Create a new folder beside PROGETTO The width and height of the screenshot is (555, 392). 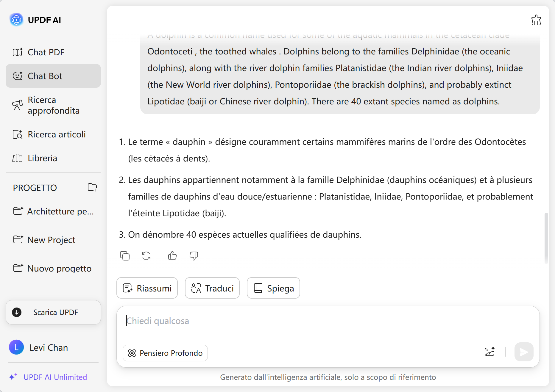92,187
